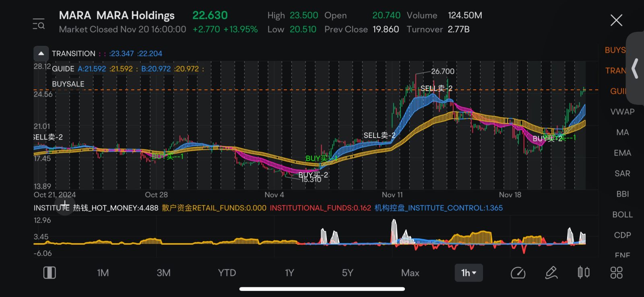Image resolution: width=644 pixels, height=297 pixels.
Task: Select the 1M time range
Action: 103,273
